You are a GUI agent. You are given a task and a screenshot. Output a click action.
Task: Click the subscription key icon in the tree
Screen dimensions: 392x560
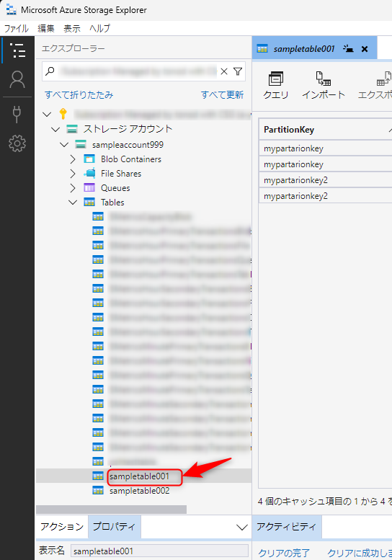(63, 114)
